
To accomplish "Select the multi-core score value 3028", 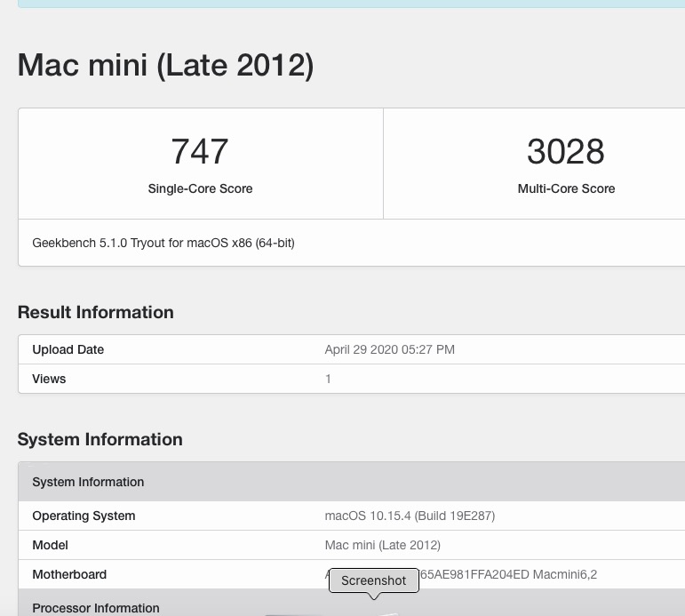I will click(566, 151).
